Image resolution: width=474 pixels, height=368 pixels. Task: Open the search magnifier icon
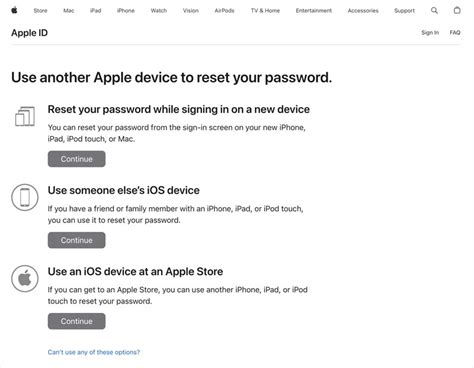[x=434, y=10]
